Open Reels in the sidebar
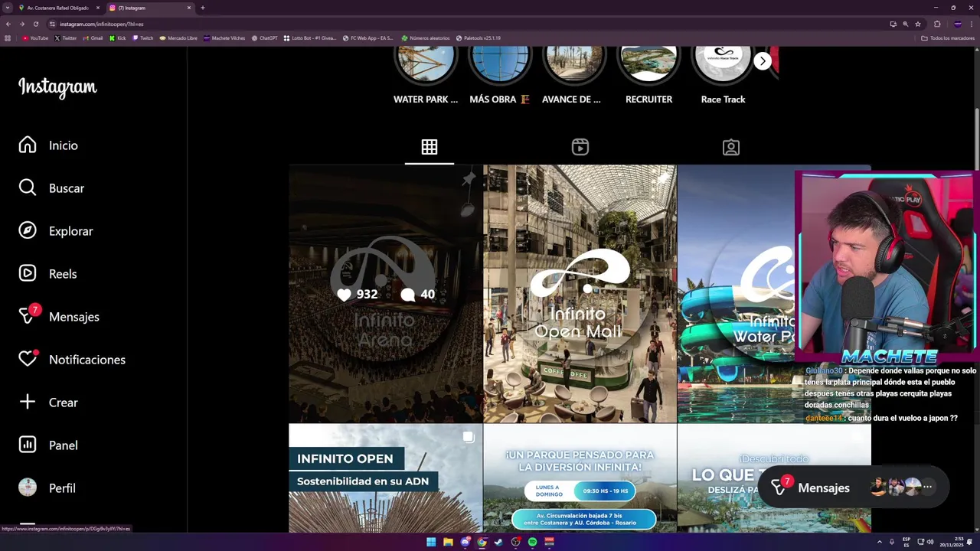The image size is (980, 551). [47, 274]
